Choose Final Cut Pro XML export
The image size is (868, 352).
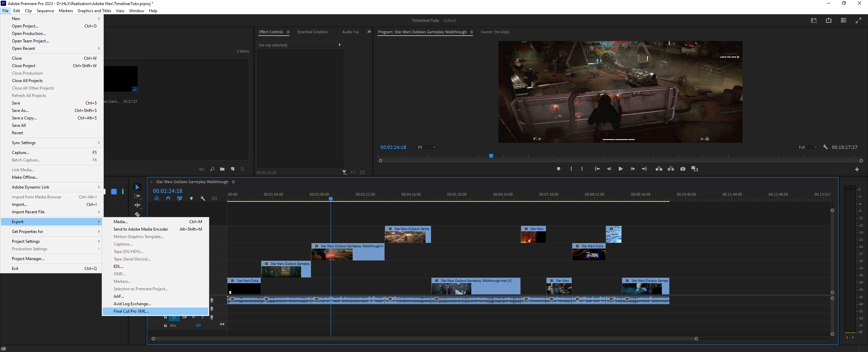(x=155, y=311)
